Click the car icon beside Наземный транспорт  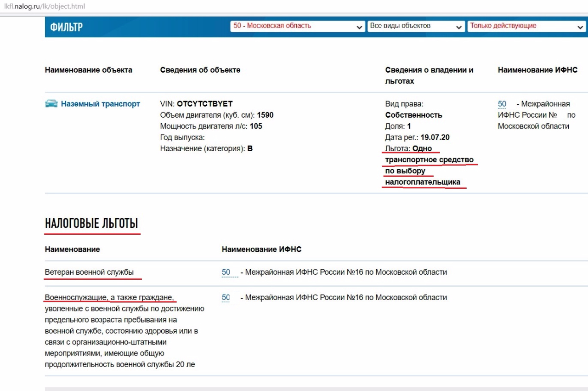51,104
